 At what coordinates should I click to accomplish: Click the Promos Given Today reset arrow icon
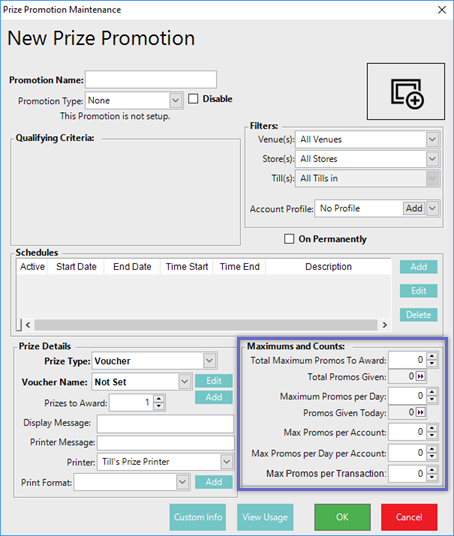pos(420,413)
